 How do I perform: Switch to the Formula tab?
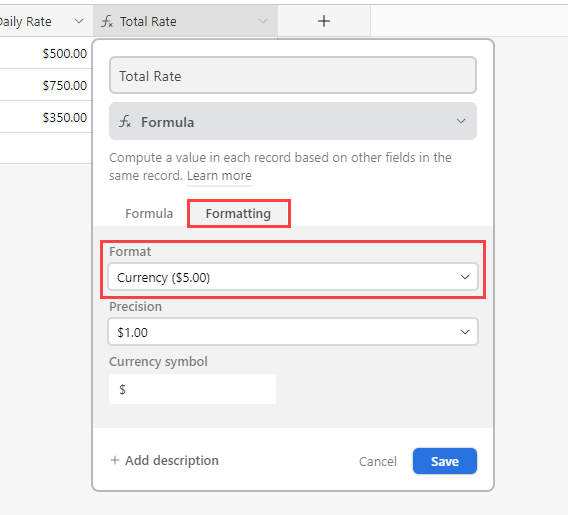tap(149, 213)
